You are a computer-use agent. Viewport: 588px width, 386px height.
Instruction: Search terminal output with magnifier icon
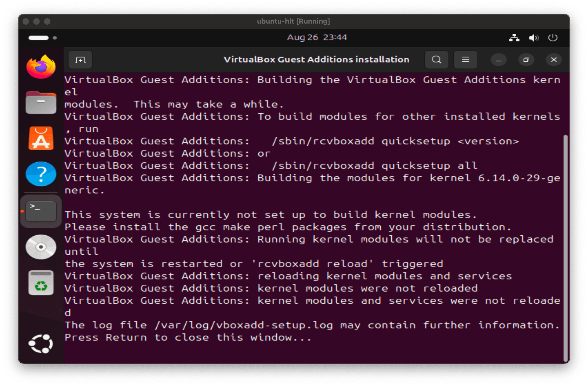(436, 60)
